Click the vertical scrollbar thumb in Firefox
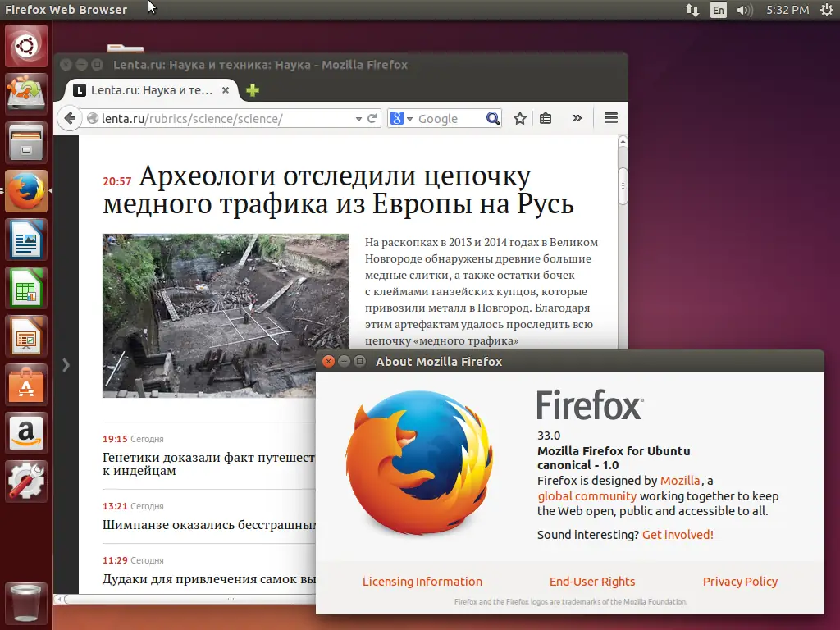 [x=623, y=185]
